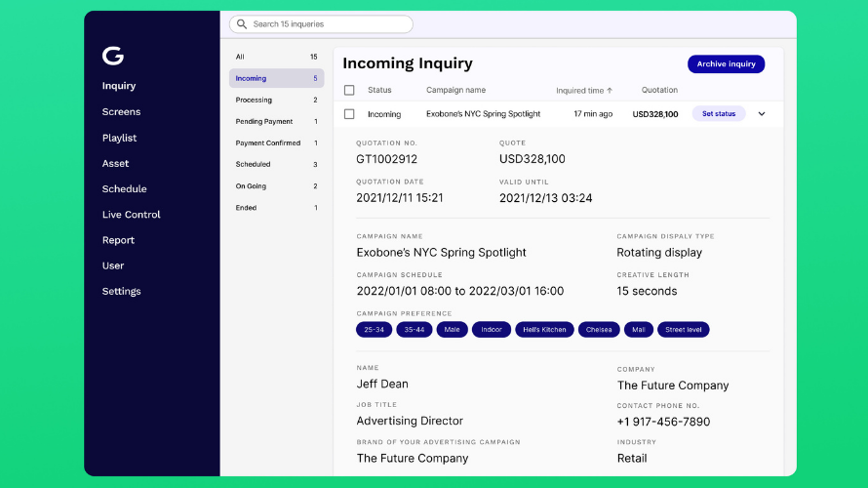868x488 pixels.
Task: Toggle the select-all checkbox in header
Action: [x=349, y=91]
